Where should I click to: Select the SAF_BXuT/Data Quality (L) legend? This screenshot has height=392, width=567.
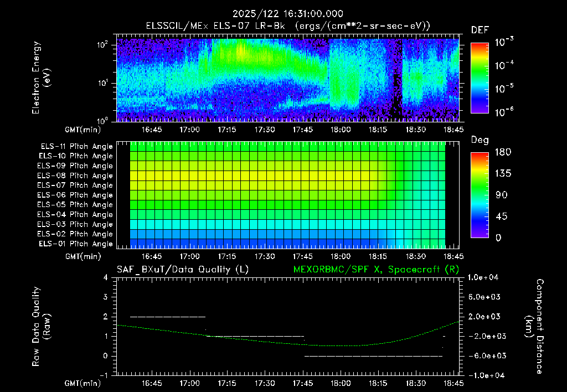(183, 270)
